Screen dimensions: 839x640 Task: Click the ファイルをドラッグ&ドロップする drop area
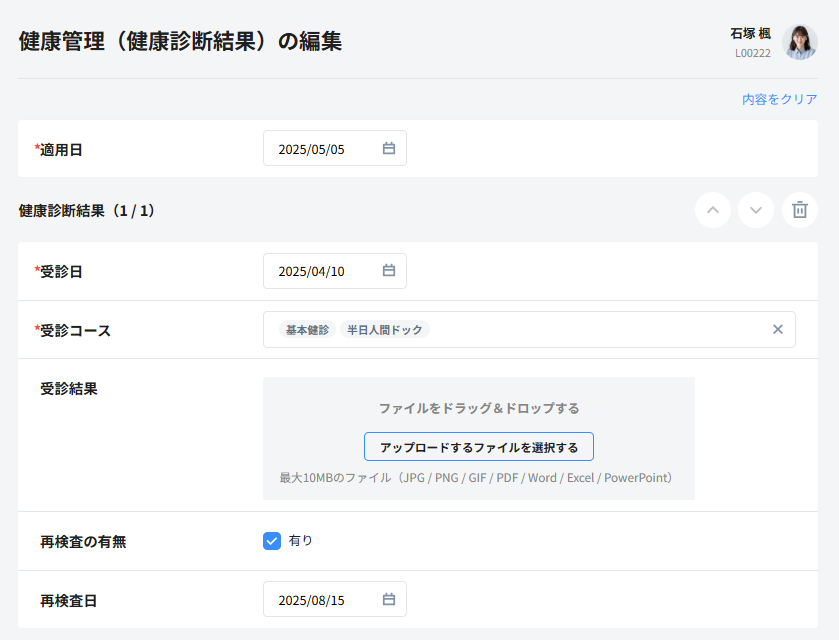point(478,408)
